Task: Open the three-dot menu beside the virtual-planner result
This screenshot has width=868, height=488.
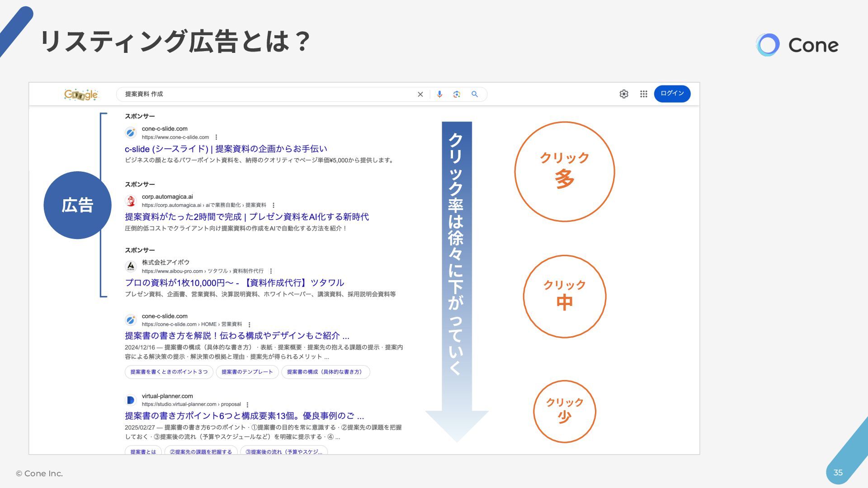Action: coord(247,404)
